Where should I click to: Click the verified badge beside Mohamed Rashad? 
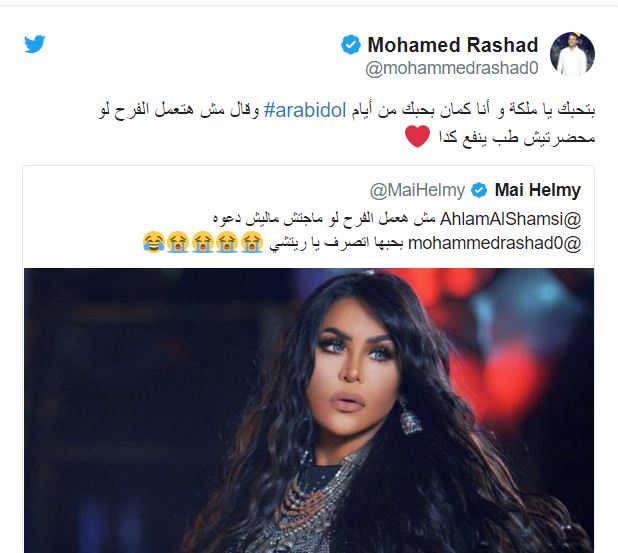coord(351,44)
